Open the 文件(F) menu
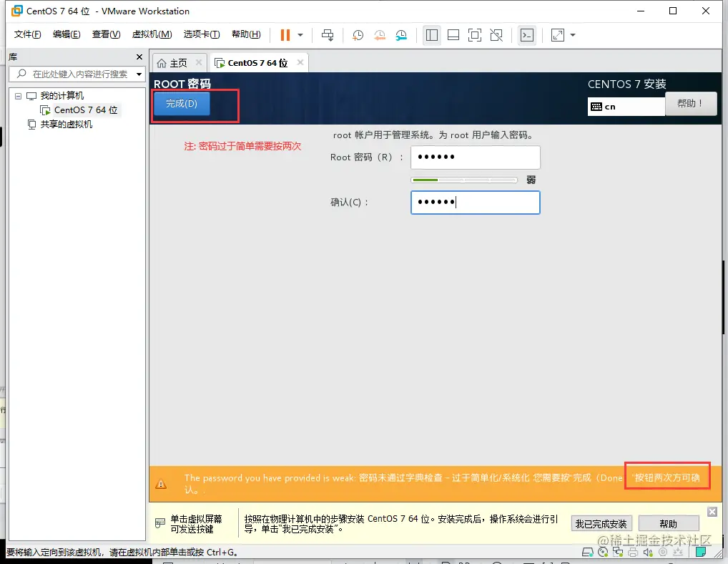Viewport: 728px width, 564px height. coord(27,34)
